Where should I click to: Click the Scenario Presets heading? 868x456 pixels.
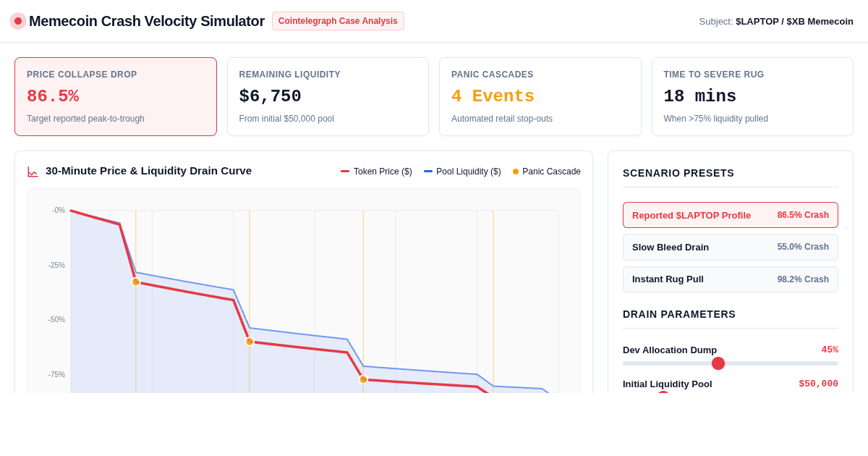[x=678, y=173]
